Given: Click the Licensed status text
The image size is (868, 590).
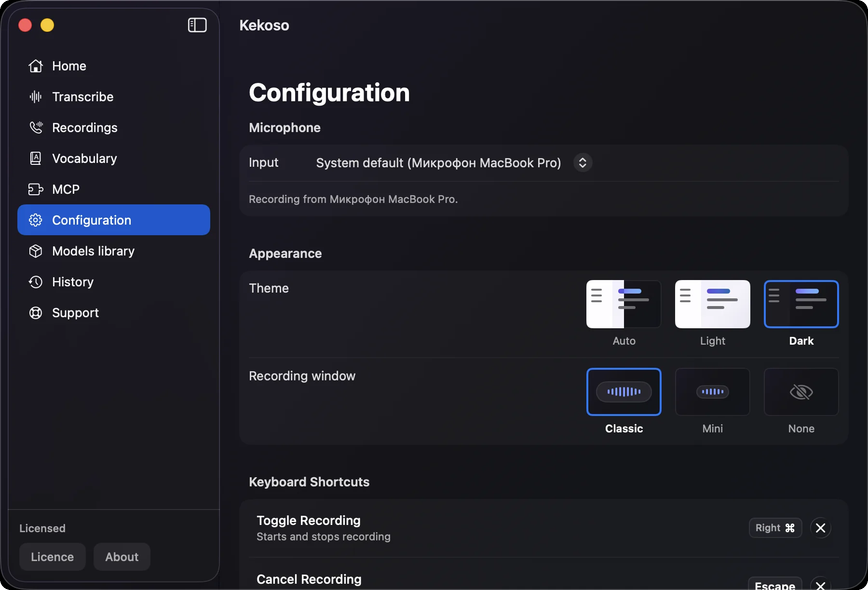Looking at the screenshot, I should (x=42, y=528).
